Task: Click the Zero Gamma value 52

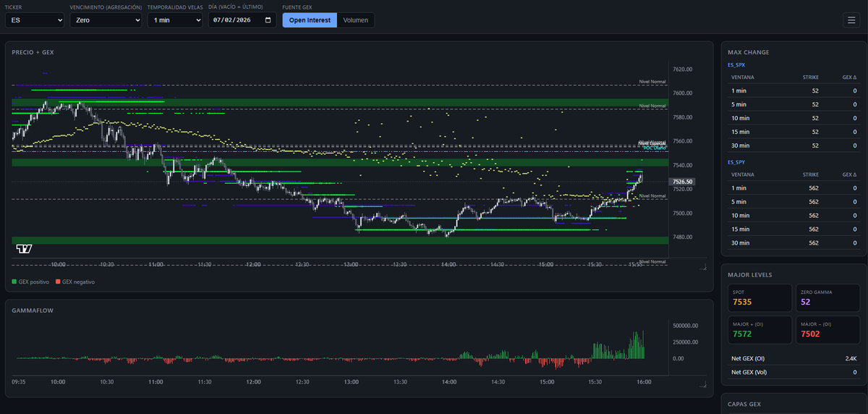Action: pos(805,302)
